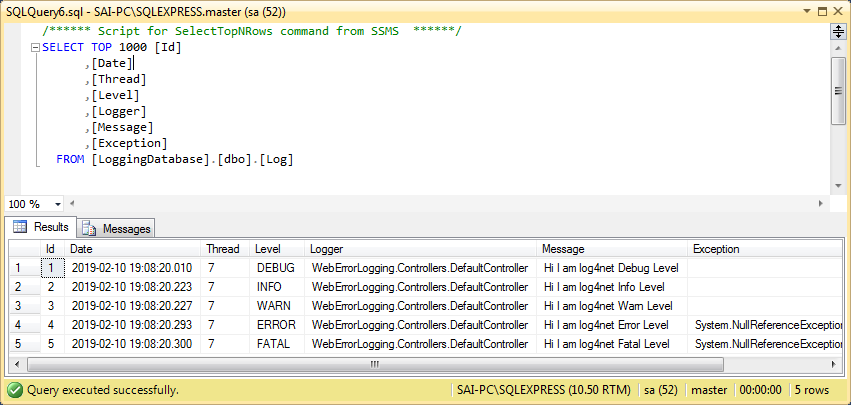The height and width of the screenshot is (405, 851).
Task: Click the ERROR level cell
Action: pos(277,325)
